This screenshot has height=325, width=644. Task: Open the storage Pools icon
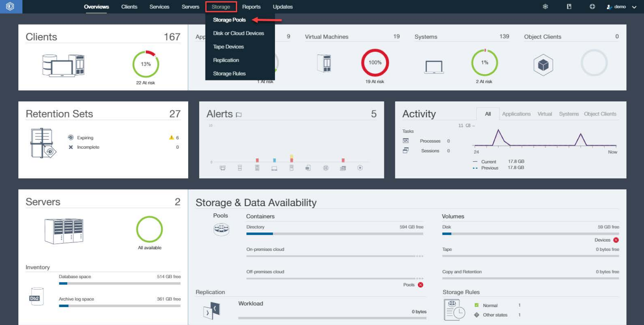pyautogui.click(x=221, y=229)
